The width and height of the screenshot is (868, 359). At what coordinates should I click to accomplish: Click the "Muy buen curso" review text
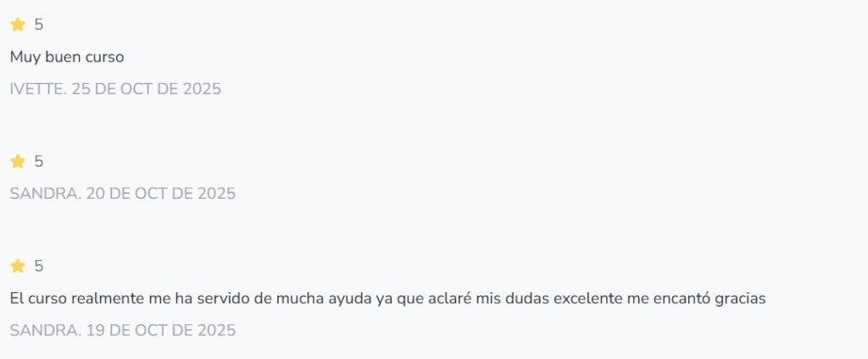pyautogui.click(x=67, y=58)
